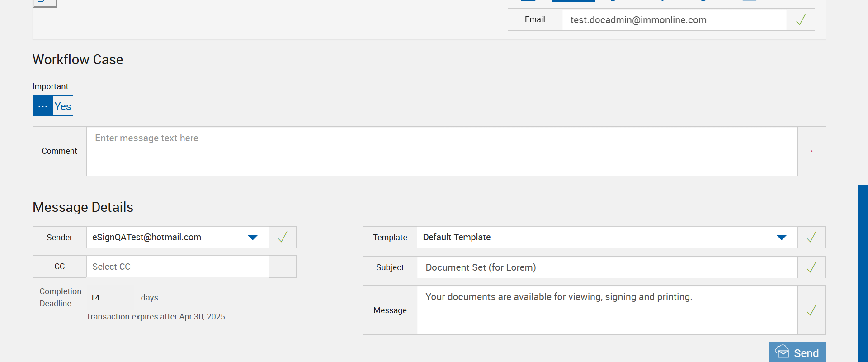Click the green checkmark next to Email
This screenshot has height=362, width=868.
click(801, 20)
